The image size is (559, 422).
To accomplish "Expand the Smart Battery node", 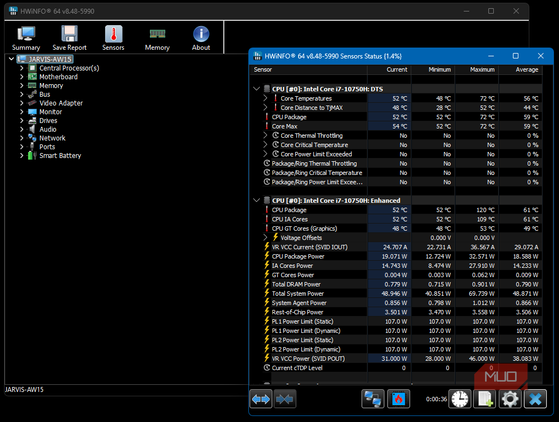I will point(21,155).
